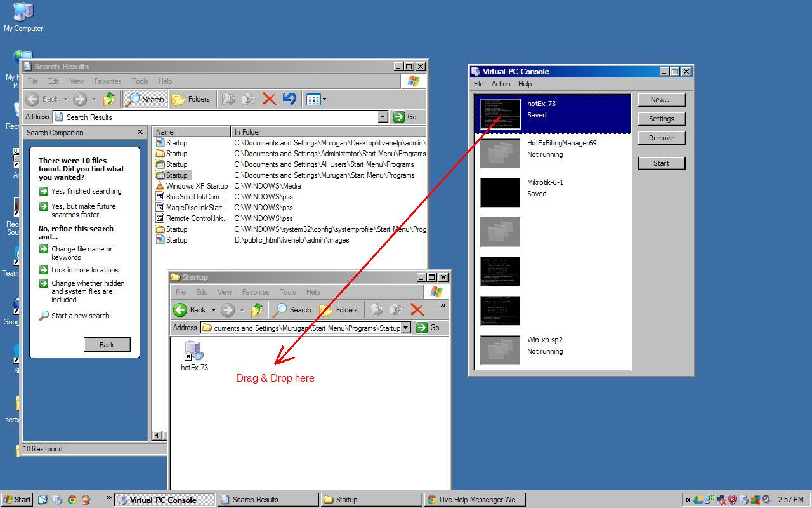Viewport: 812px width, 508px height.
Task: Open the Action menu in Virtual PC Console
Action: click(x=501, y=84)
